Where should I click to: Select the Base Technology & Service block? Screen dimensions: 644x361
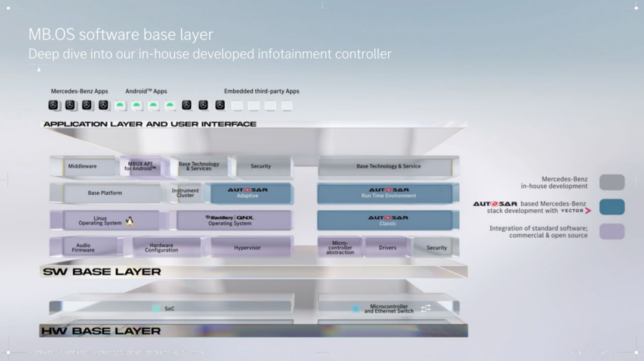[388, 166]
